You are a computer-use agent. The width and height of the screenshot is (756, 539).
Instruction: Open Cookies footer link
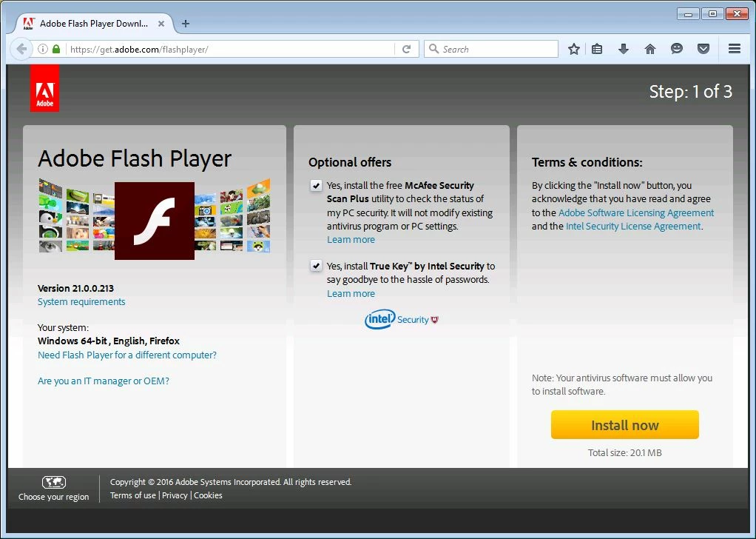208,495
